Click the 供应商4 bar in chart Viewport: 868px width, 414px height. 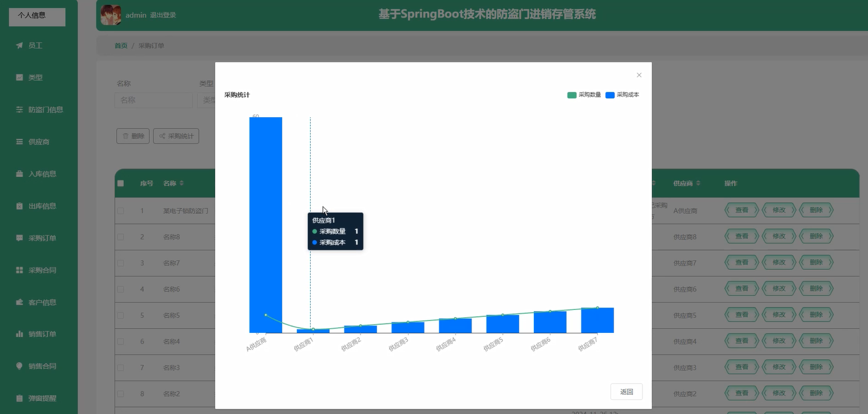pyautogui.click(x=455, y=325)
